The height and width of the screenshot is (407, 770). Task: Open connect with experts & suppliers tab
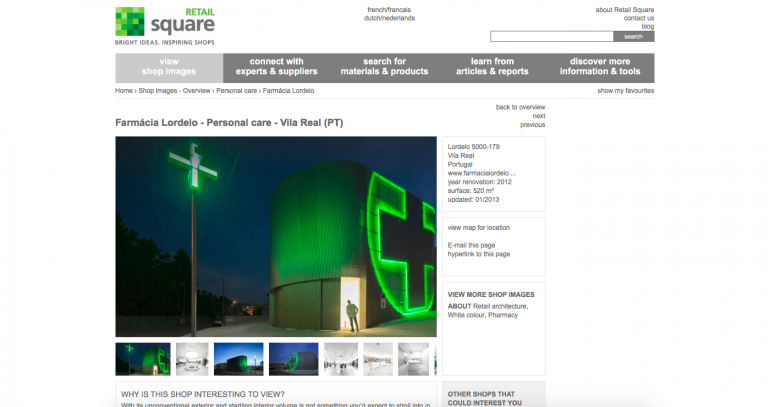click(276, 68)
